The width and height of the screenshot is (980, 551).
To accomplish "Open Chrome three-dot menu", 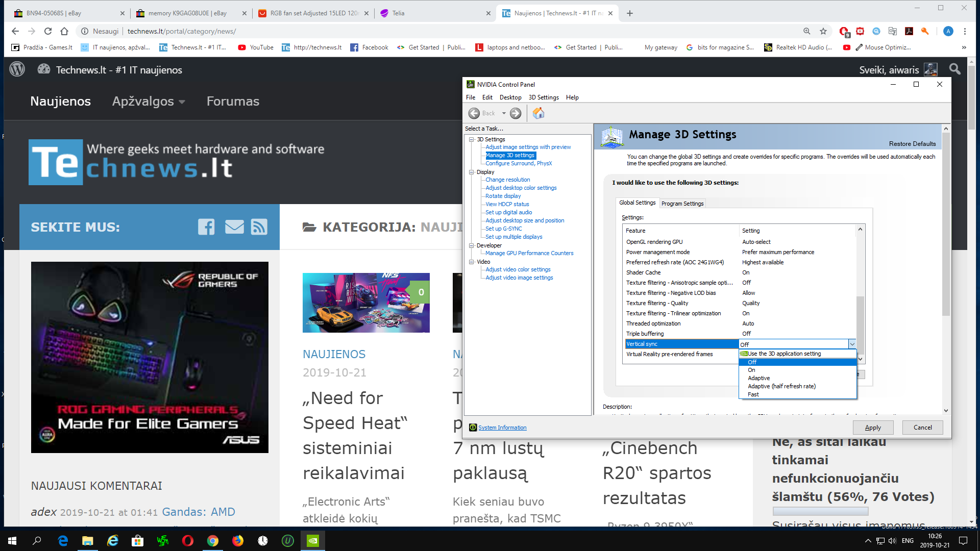I will click(965, 31).
